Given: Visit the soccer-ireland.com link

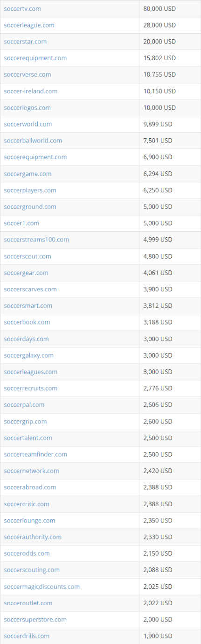Looking at the screenshot, I should (x=31, y=91).
